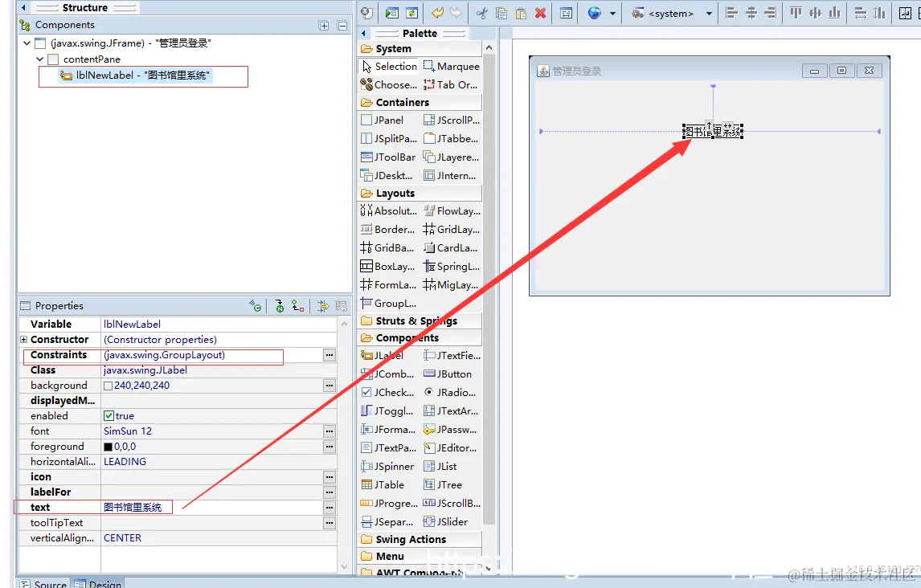This screenshot has width=921, height=588.
Task: Click the Align top edges icon
Action: tap(796, 13)
